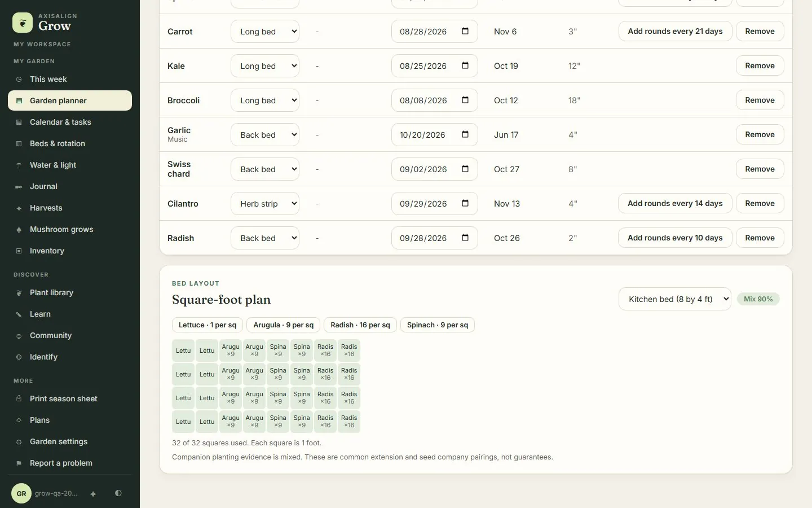Open Garden planner in the sidebar
The width and height of the screenshot is (812, 508).
70,100
